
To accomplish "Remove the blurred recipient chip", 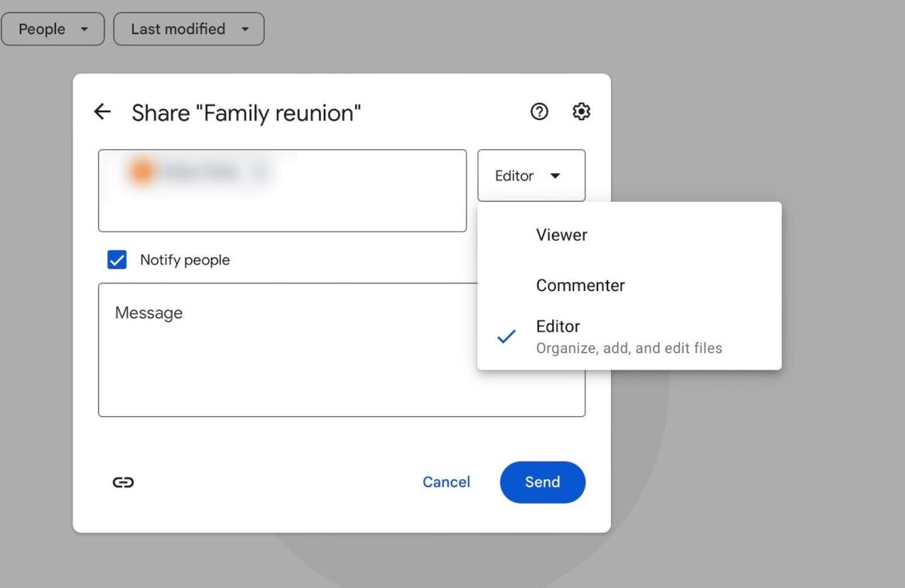I will (x=261, y=172).
